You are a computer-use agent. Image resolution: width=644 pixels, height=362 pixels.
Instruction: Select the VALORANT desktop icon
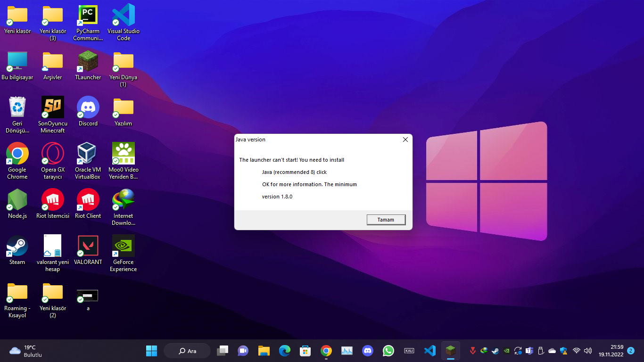point(88,250)
